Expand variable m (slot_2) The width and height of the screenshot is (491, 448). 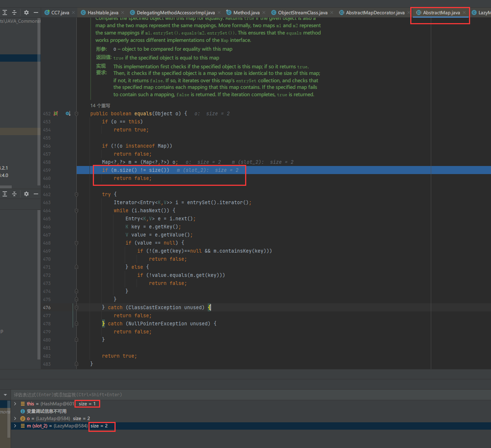point(15,426)
